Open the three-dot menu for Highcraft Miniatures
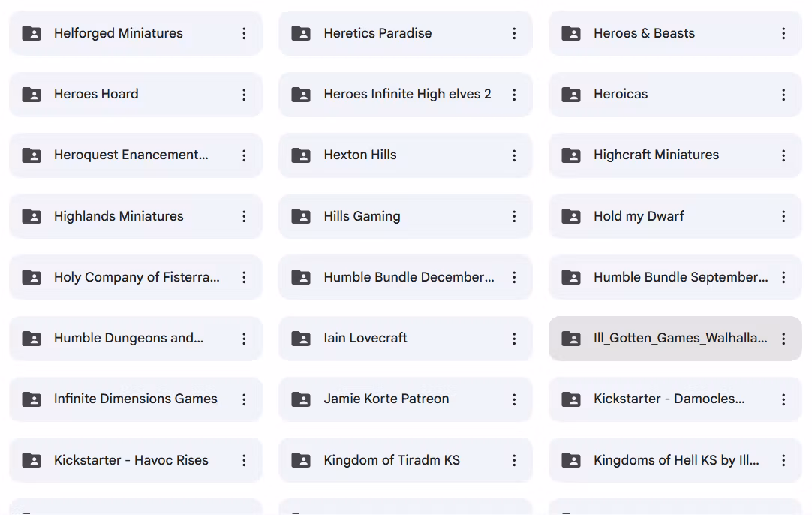 (783, 155)
